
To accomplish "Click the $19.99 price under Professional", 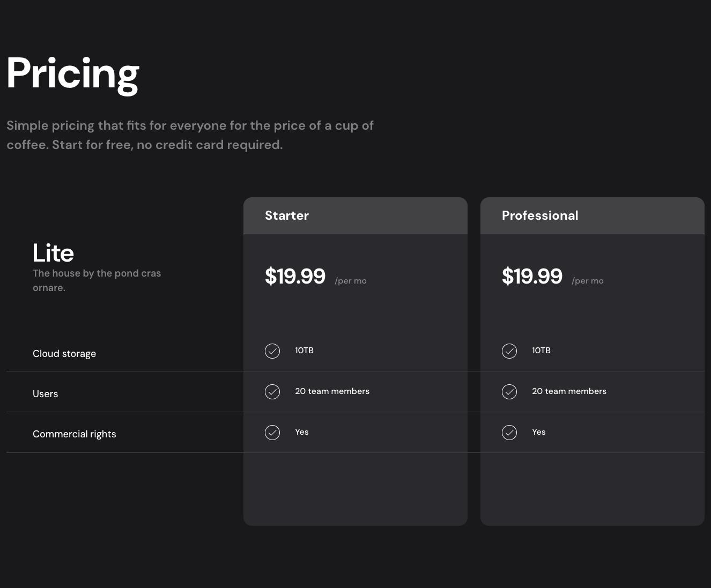I will click(532, 277).
